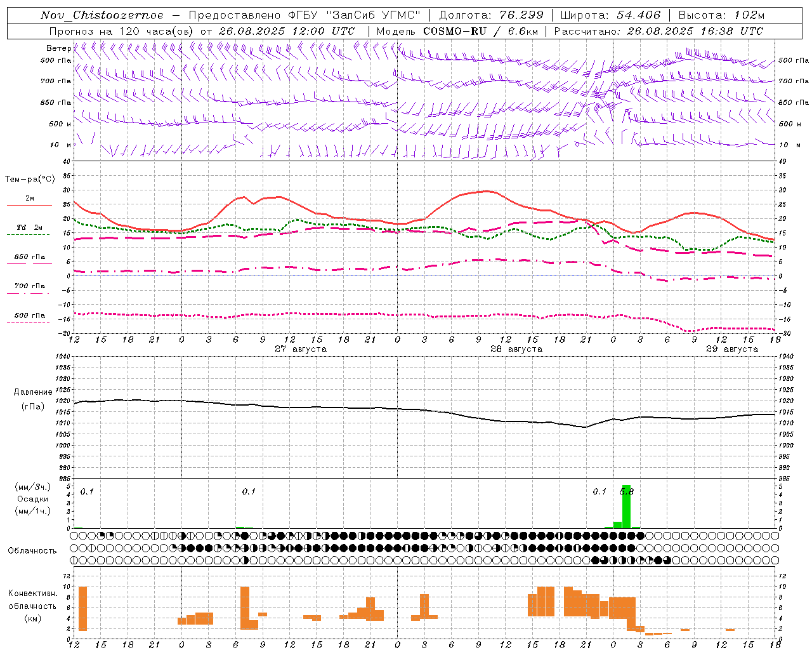812x650 pixels.
Task: Click the (км) unit label of the convective panel
Action: pos(33,618)
